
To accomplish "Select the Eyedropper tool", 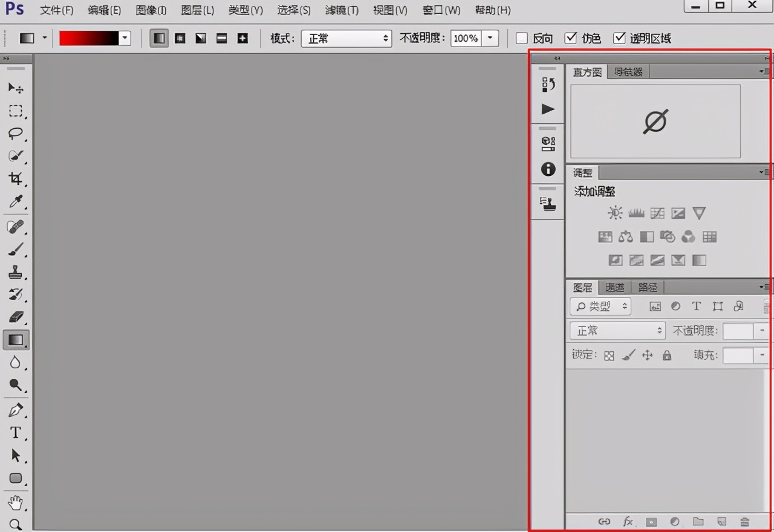I will click(x=16, y=202).
